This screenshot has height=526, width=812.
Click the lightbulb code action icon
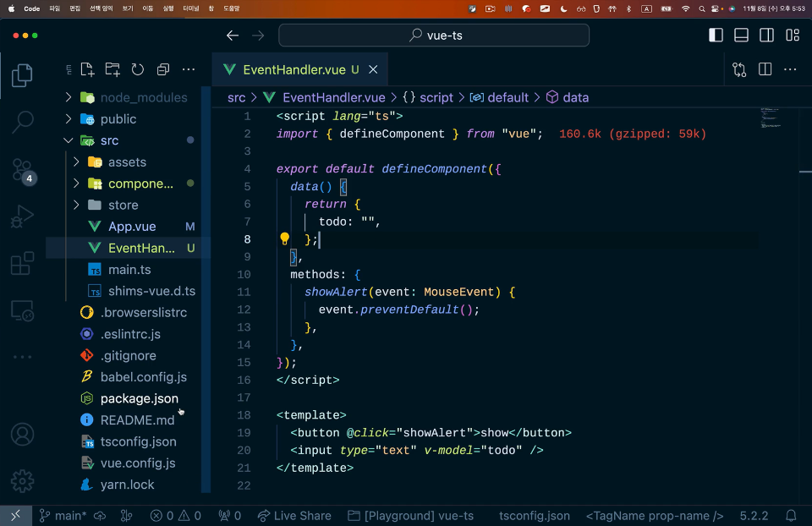point(285,239)
